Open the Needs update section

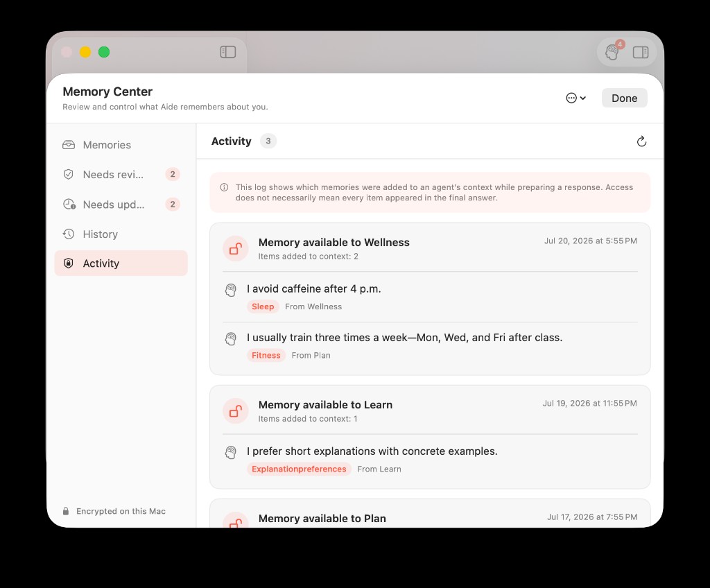(x=121, y=205)
